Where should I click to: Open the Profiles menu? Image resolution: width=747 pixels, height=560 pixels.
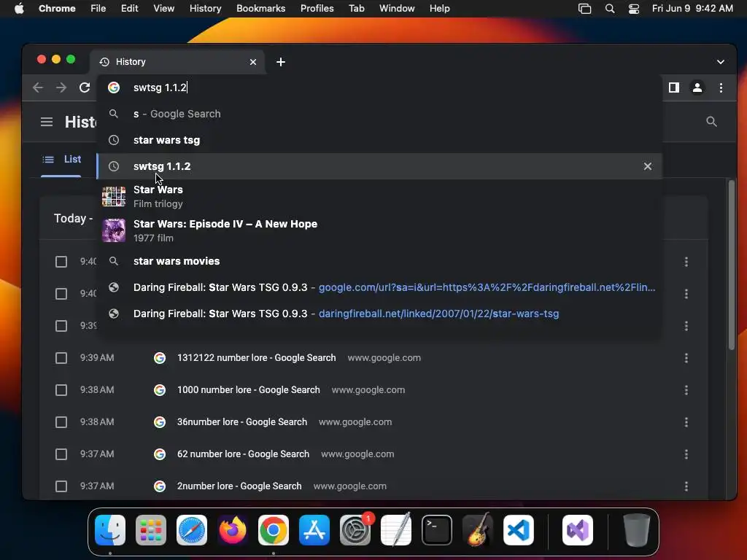[x=317, y=9]
